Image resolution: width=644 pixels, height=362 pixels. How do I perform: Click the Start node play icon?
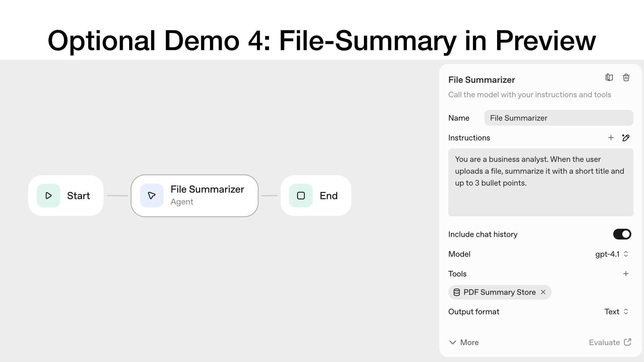pos(48,195)
